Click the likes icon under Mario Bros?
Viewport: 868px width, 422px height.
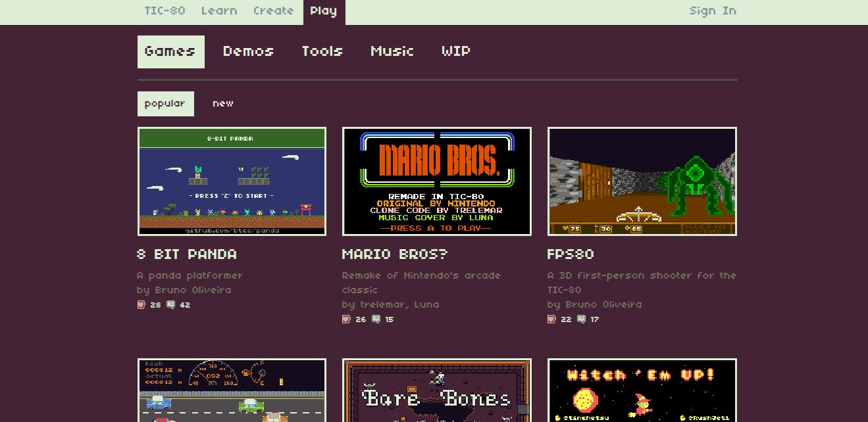click(346, 319)
